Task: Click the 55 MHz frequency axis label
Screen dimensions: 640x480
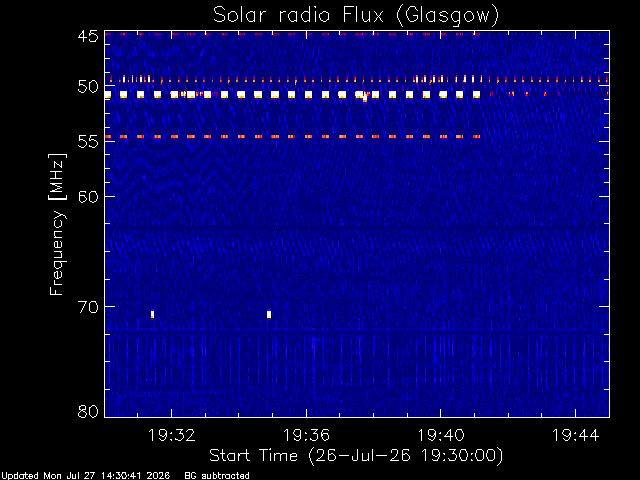Action: [88, 141]
